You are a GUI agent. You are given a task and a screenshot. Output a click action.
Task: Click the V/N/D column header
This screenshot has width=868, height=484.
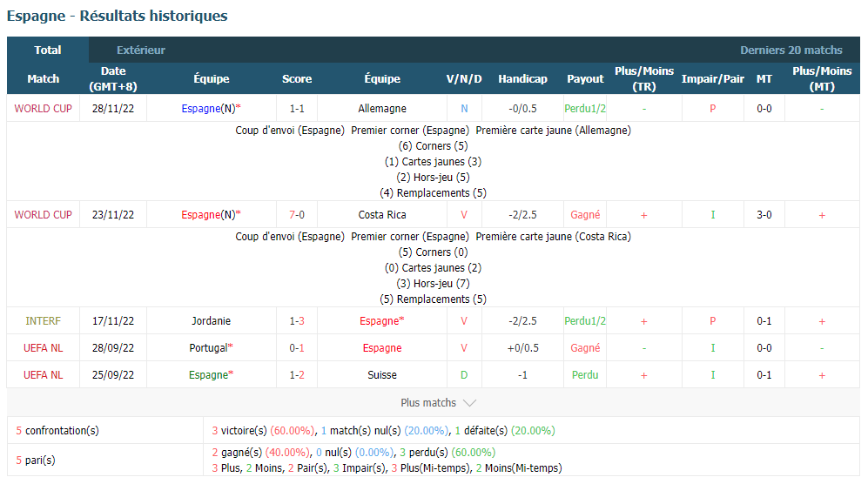point(464,78)
